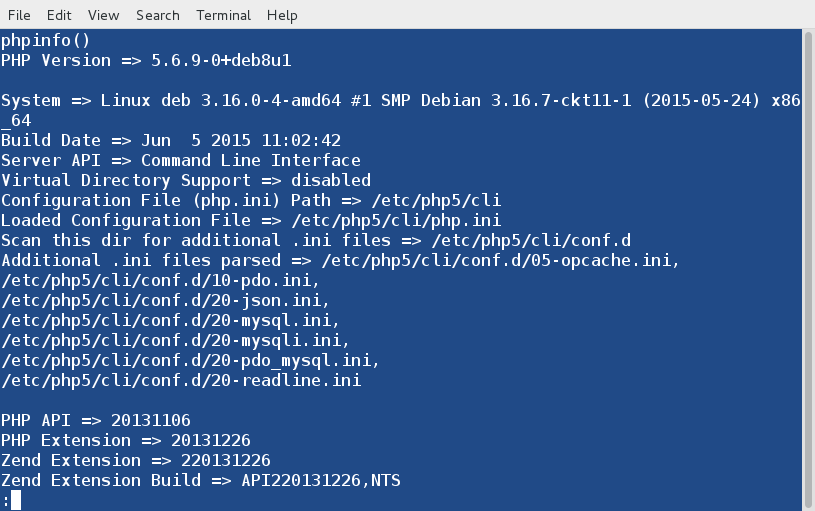Click the Server API Command Line Interface line

click(x=180, y=160)
